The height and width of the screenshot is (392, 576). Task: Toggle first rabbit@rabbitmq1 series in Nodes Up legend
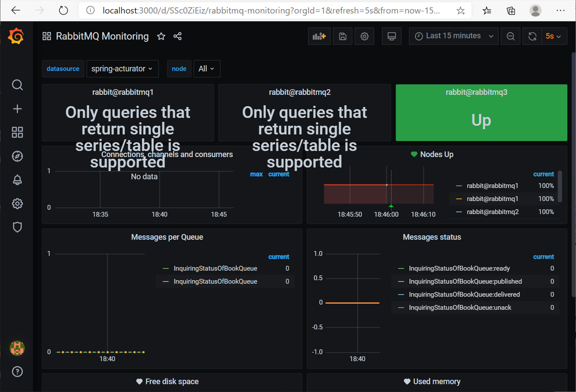[x=492, y=186]
